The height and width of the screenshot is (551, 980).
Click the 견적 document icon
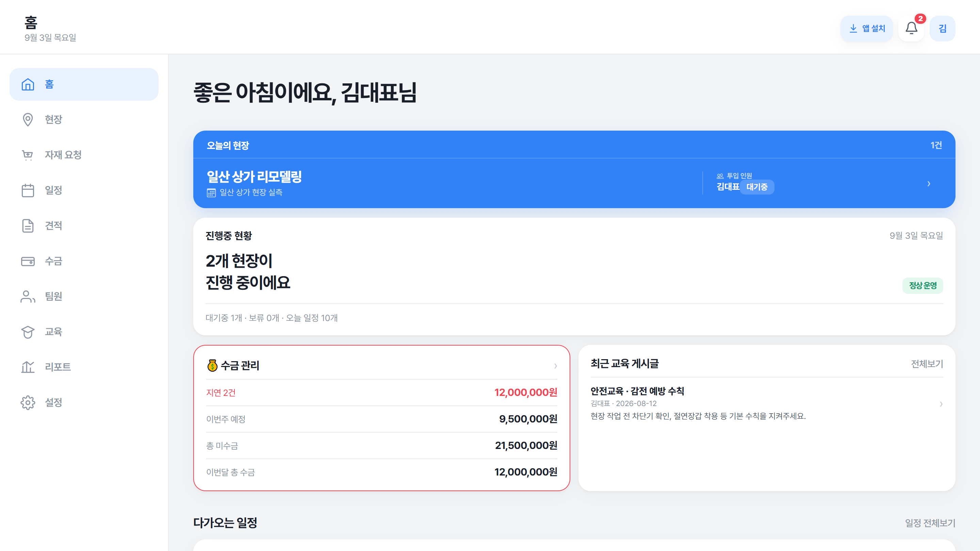pos(28,226)
